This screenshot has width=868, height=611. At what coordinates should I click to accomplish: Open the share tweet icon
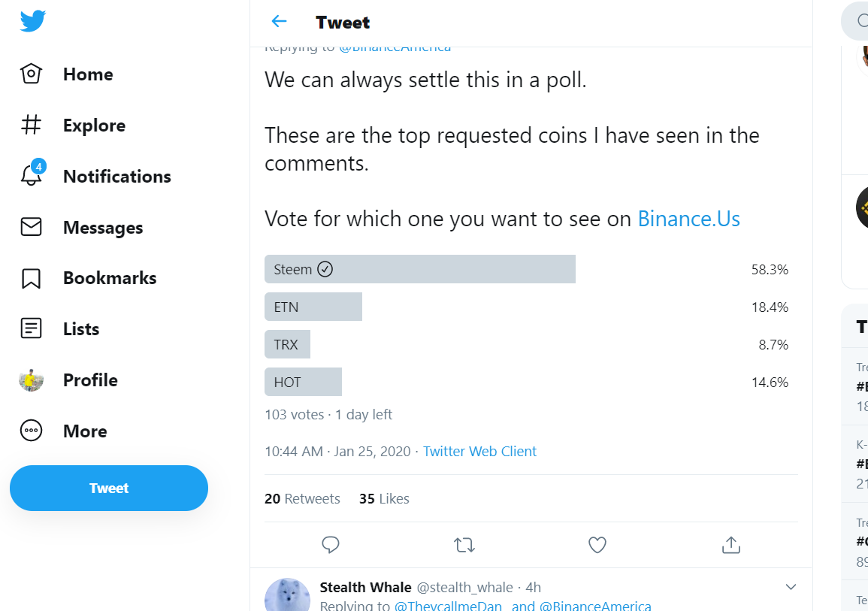click(730, 545)
